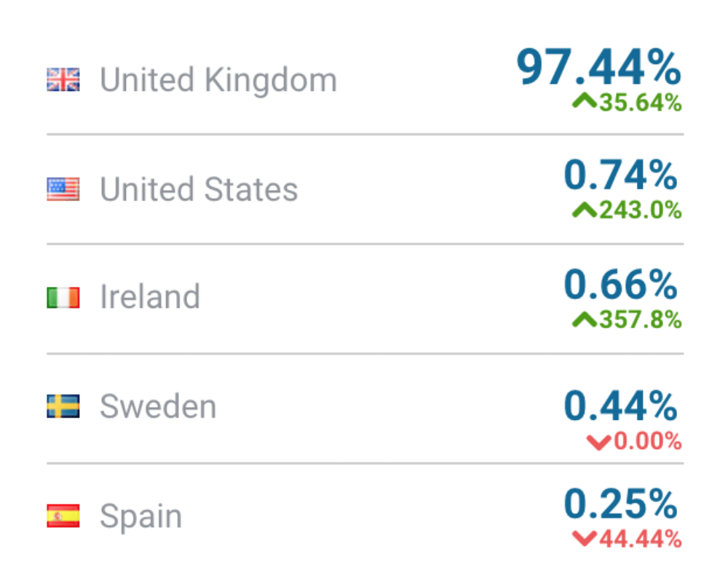The height and width of the screenshot is (567, 728).
Task: Select the Ireland flag icon
Action: click(63, 298)
